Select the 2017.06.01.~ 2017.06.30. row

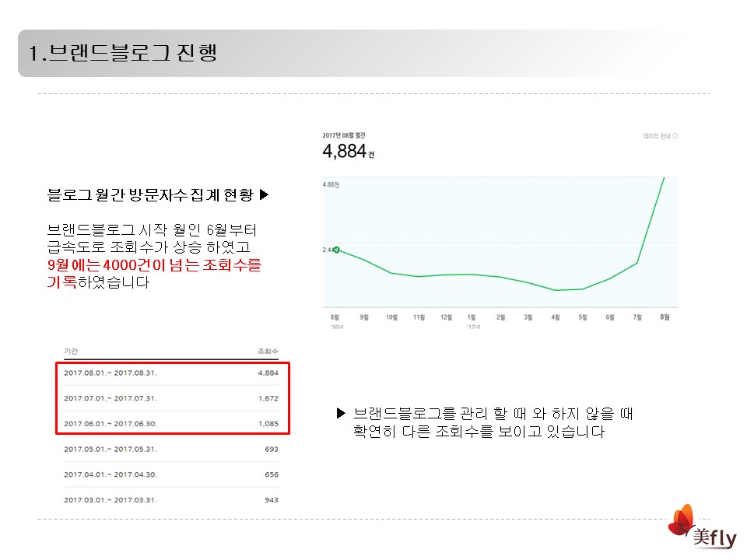[x=171, y=424]
